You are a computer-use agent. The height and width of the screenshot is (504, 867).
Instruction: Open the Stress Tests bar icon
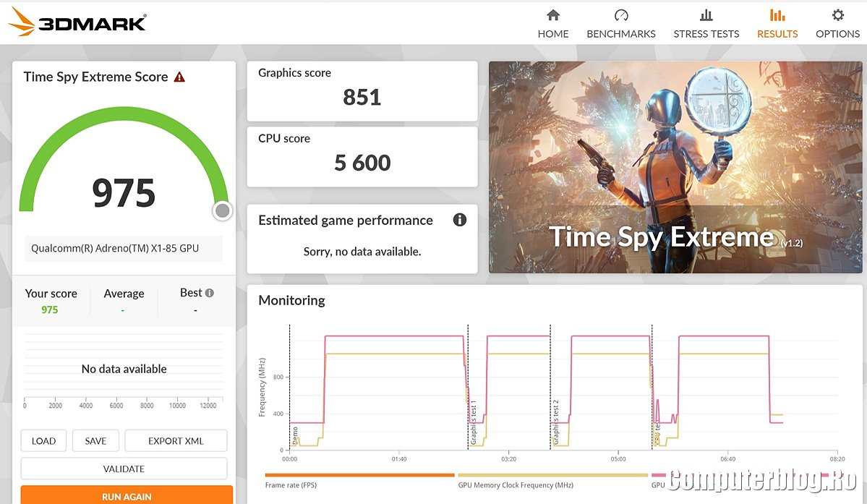pyautogui.click(x=706, y=15)
